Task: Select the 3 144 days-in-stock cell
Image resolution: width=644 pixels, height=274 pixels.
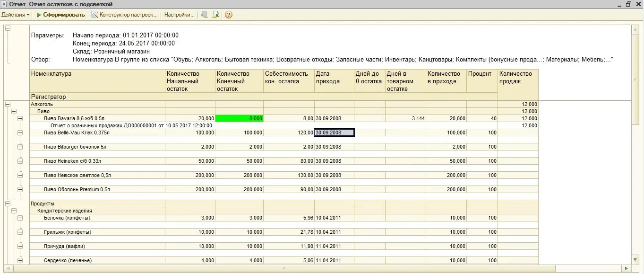Action: tap(405, 118)
